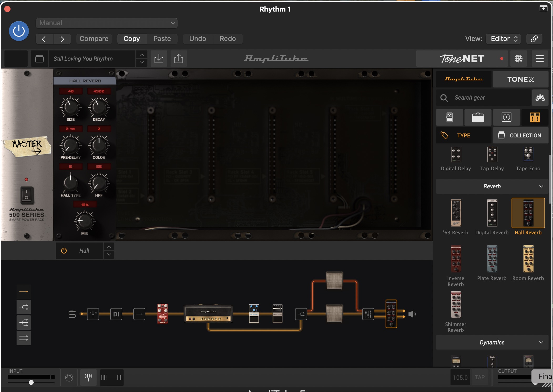Select the Plate Reverb gear

pos(492,263)
